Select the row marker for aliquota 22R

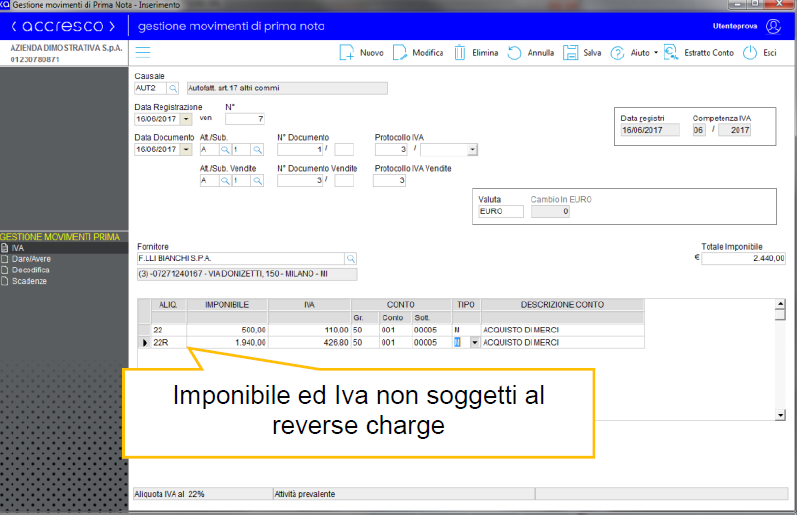[x=144, y=343]
